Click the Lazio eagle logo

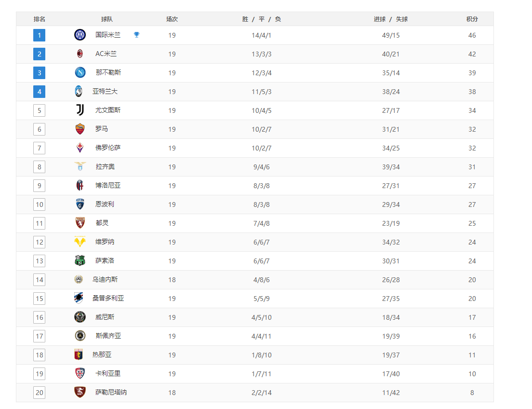point(80,166)
